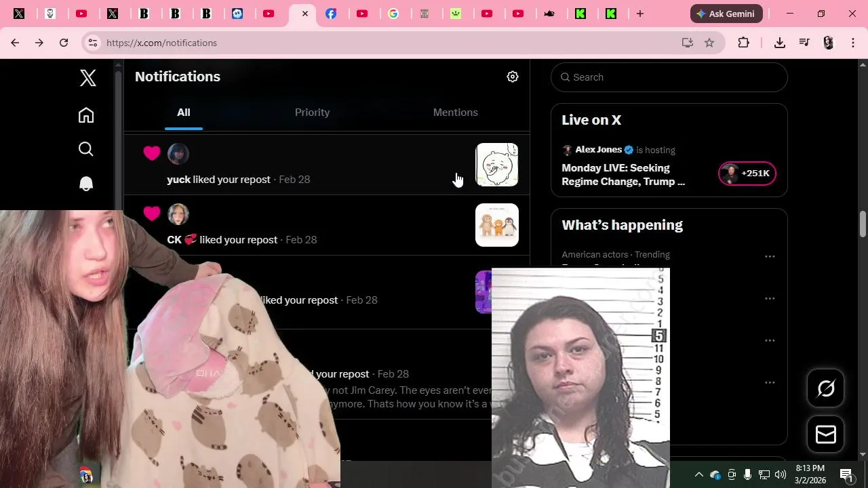
Task: Switch to the Priority notifications tab
Action: click(312, 113)
